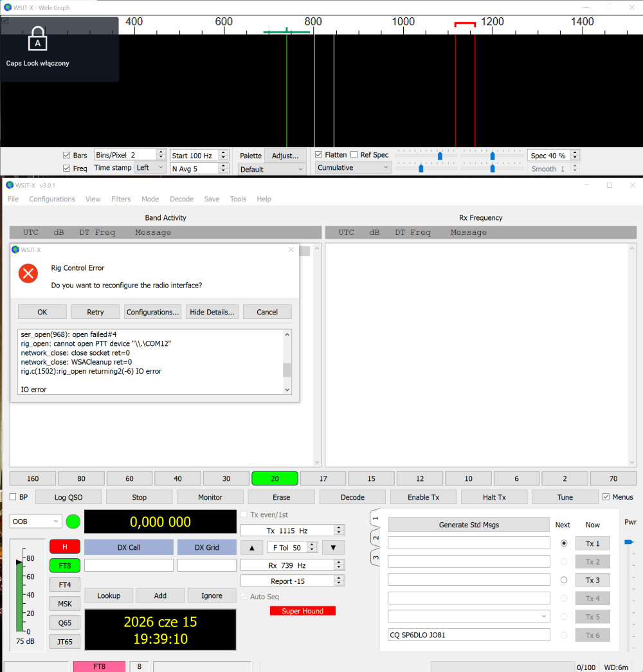Open the OOB band dropdown
This screenshot has width=643, height=672.
[x=35, y=522]
